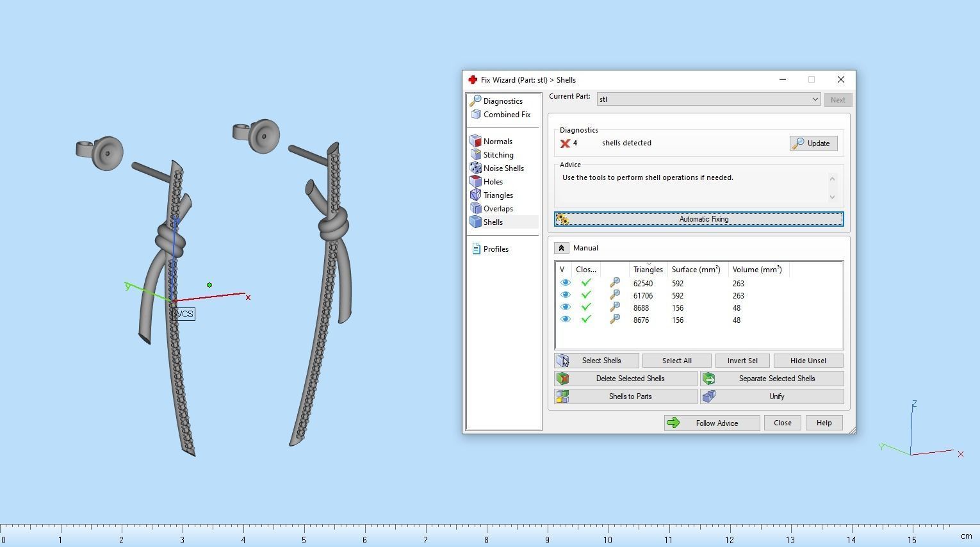
Task: Click the Triangles step icon
Action: [475, 195]
